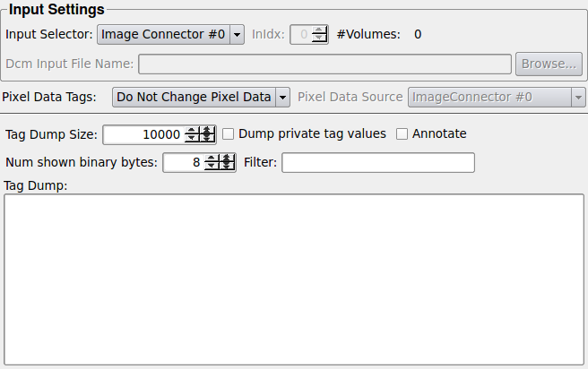Expand the Pixel Data Tags combo box
Viewport: 588px width, 369px height.
click(x=201, y=97)
